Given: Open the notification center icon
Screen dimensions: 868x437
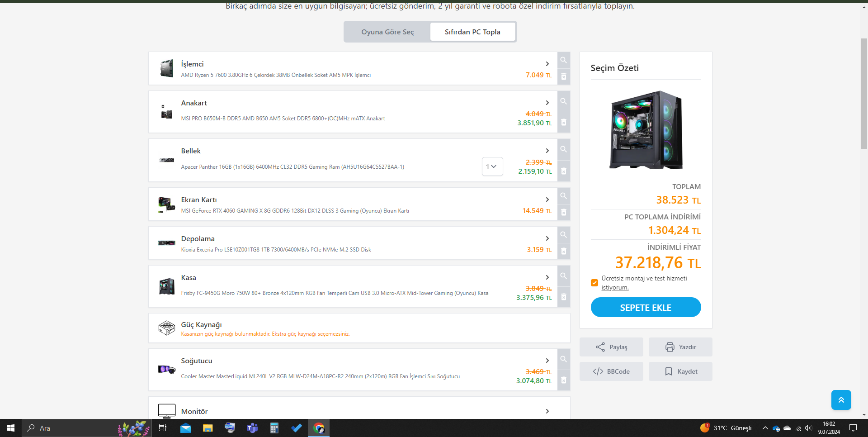Looking at the screenshot, I should pos(853,428).
